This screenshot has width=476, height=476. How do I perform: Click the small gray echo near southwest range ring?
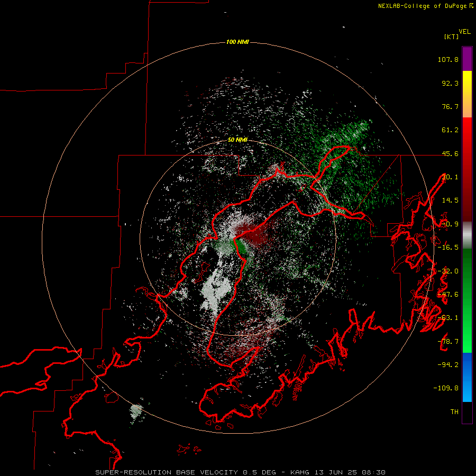coord(136,411)
